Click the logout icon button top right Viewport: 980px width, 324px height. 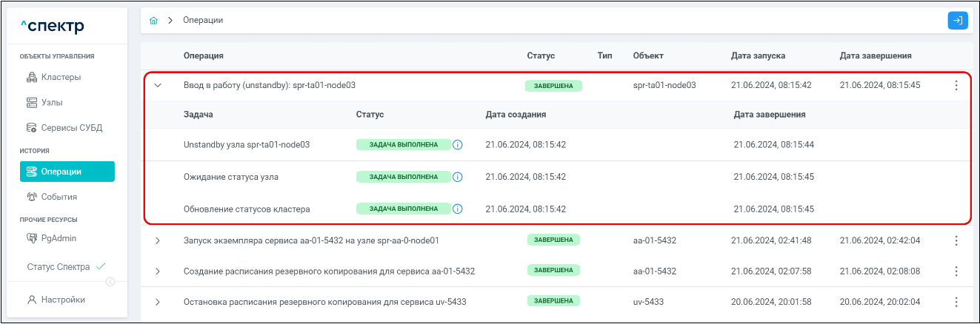(x=957, y=21)
